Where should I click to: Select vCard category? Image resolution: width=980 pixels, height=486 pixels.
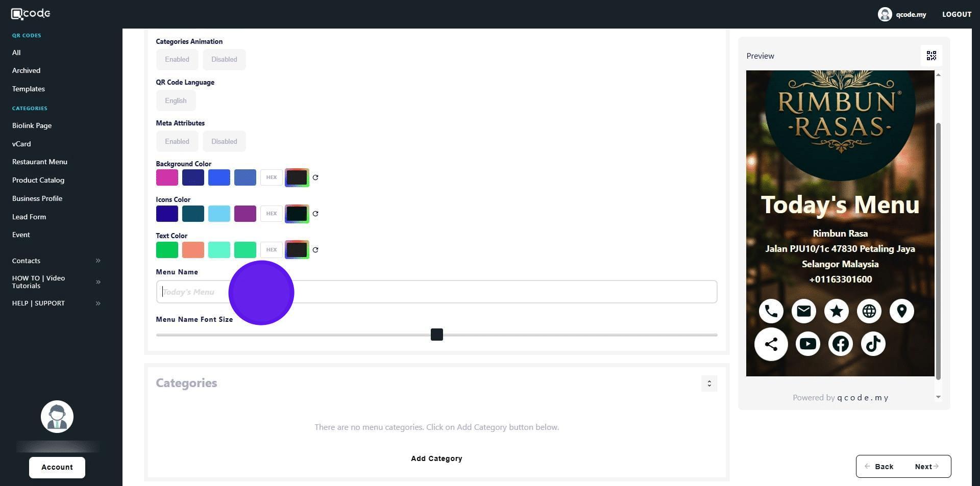[x=21, y=144]
